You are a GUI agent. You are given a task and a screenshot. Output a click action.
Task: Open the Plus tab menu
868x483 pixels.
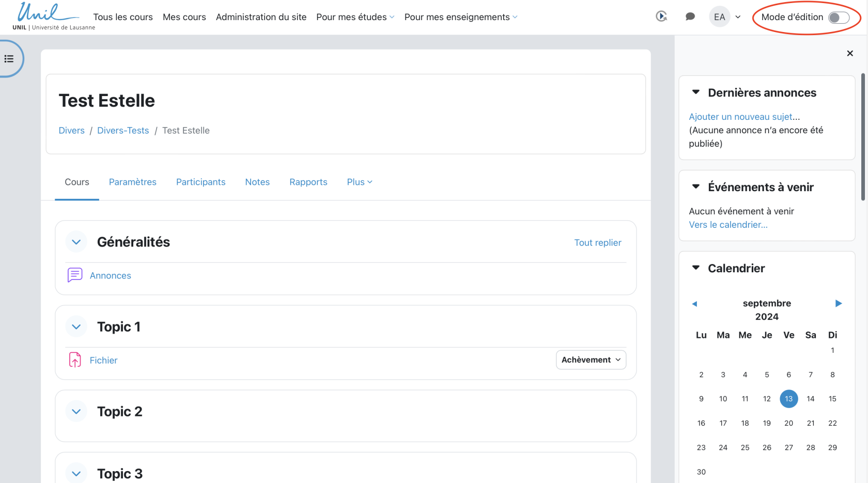(x=359, y=182)
